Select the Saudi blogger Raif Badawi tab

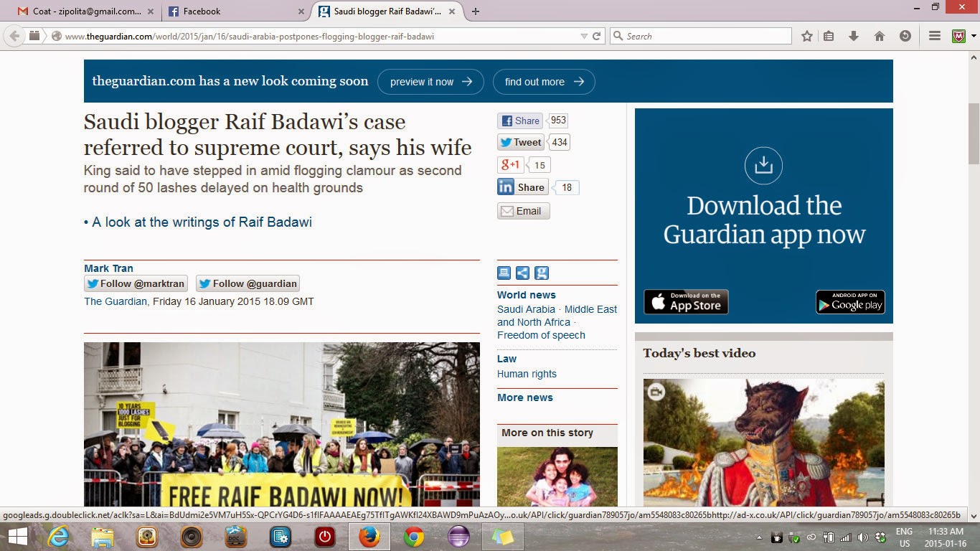click(387, 11)
